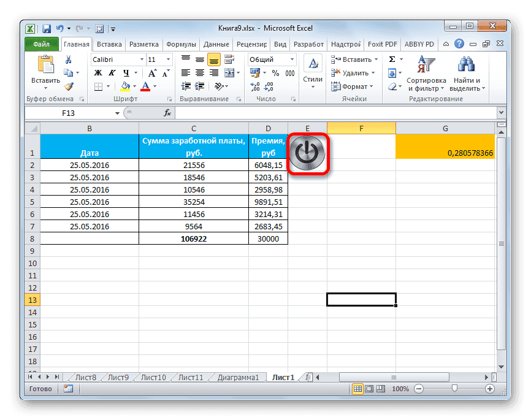Click the AutoSum sigma icon
The height and width of the screenshot is (420, 531).
click(392, 58)
